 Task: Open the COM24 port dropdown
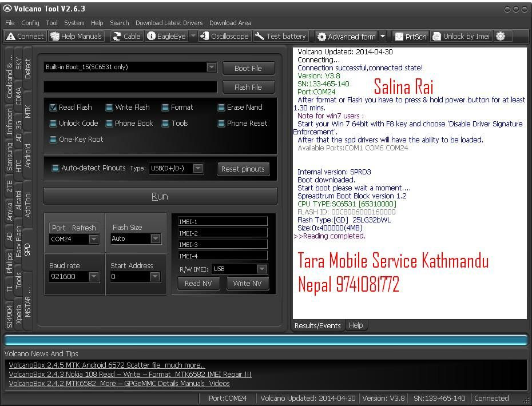point(94,239)
